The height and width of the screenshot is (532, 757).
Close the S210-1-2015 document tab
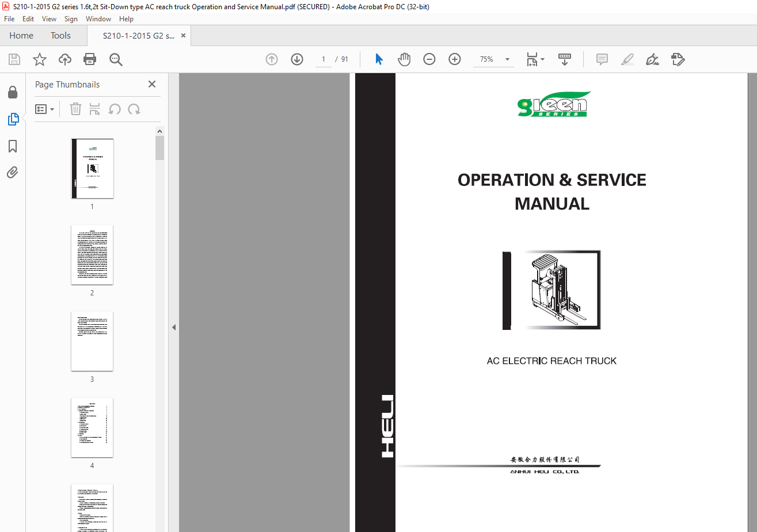coord(184,36)
